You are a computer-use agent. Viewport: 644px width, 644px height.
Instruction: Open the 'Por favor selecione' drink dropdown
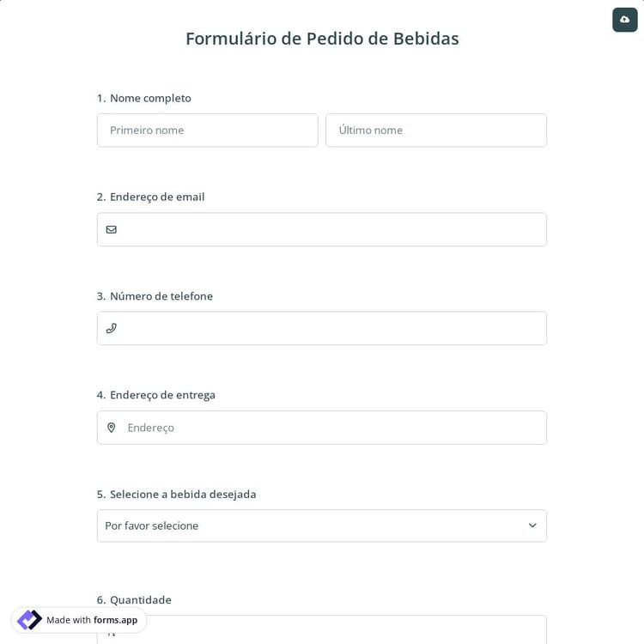click(x=309, y=526)
